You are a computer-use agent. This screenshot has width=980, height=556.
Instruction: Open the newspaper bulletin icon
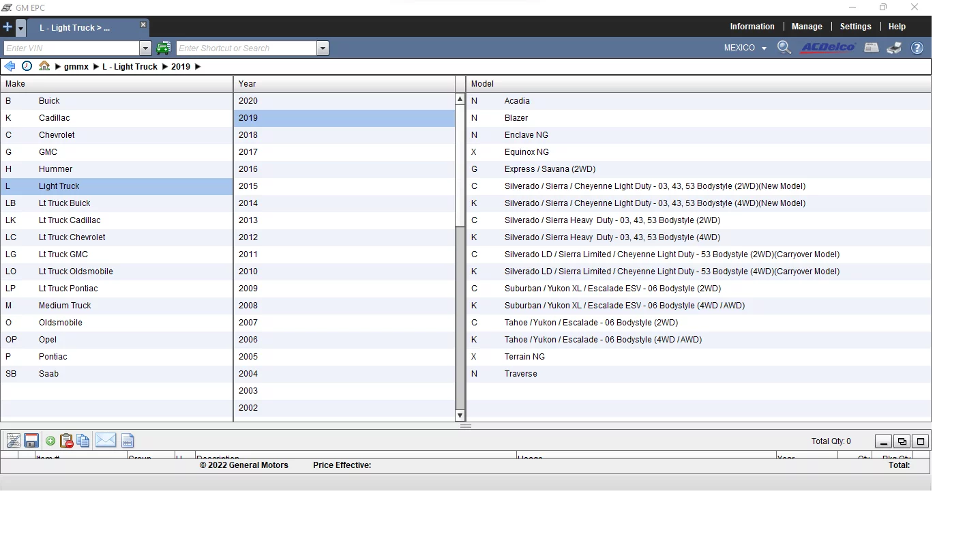pos(872,48)
